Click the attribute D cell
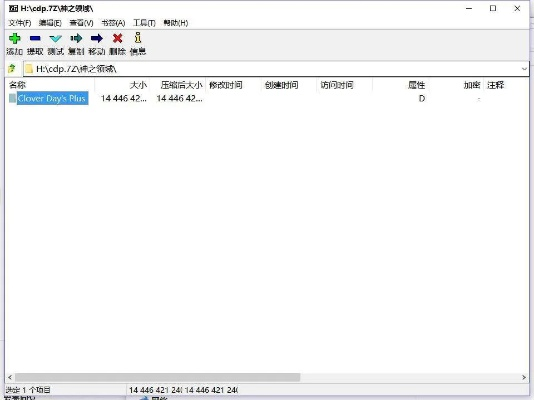Image resolution: width=534 pixels, height=400 pixels. tap(422, 98)
